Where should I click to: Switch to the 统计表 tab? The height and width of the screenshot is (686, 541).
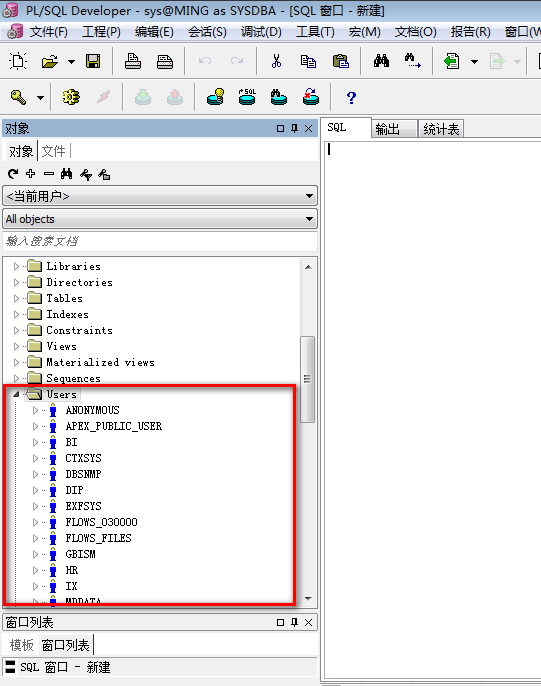click(x=441, y=129)
